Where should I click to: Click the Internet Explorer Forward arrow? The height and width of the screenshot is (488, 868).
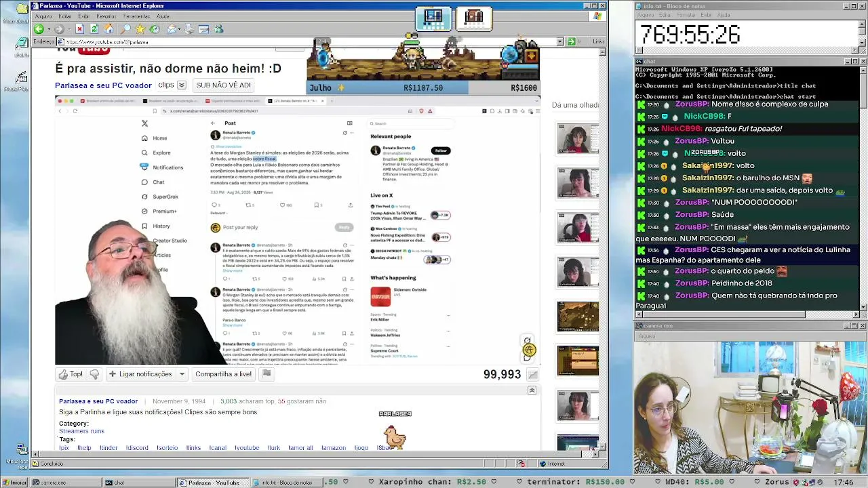click(x=59, y=29)
